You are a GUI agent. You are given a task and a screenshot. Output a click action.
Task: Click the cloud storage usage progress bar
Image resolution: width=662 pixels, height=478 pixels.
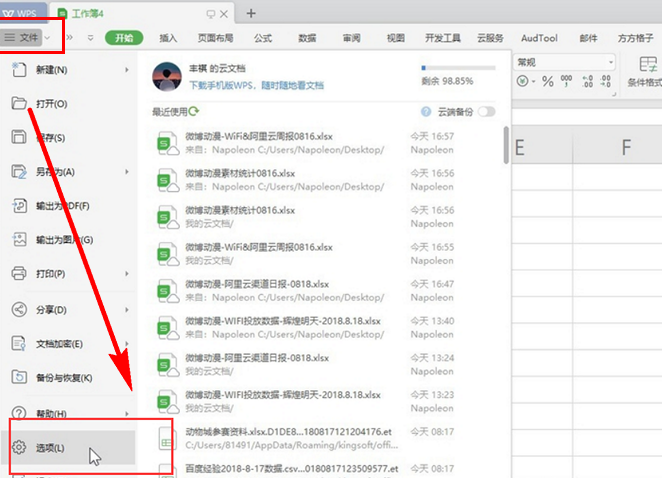458,68
